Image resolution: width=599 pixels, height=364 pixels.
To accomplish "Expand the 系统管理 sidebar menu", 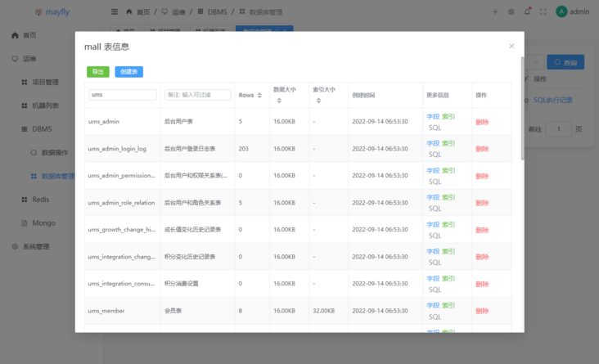I will click(36, 246).
